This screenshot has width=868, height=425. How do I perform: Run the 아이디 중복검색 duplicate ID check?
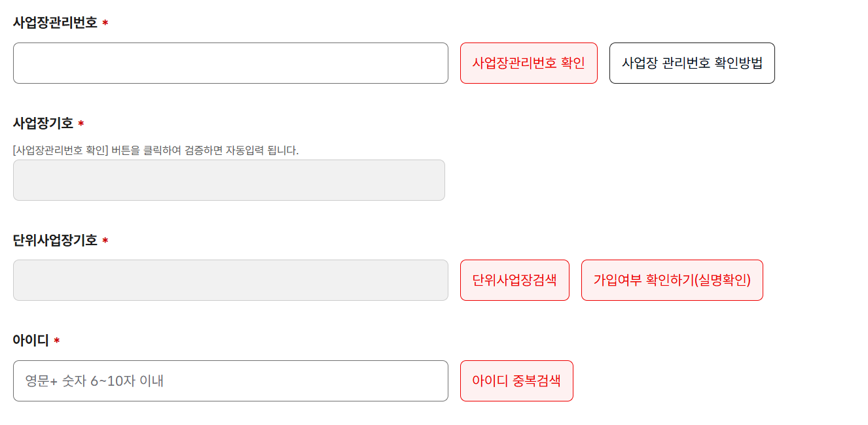click(x=516, y=381)
